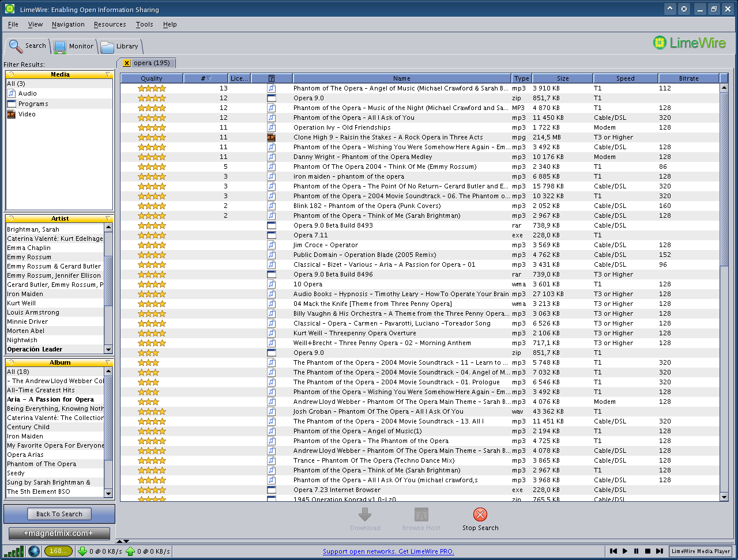Screen dimensions: 738x560
Task: Pause the media player
Action: pos(637,551)
